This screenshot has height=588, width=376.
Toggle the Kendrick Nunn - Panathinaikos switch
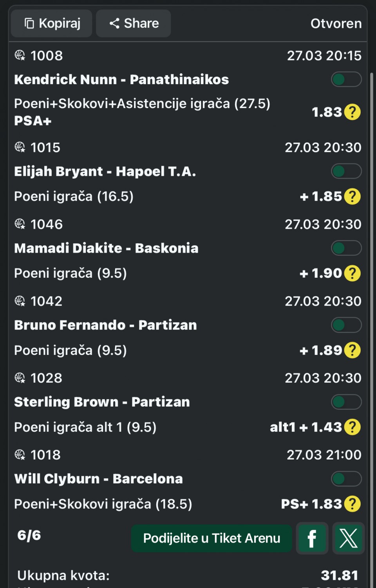(x=346, y=80)
